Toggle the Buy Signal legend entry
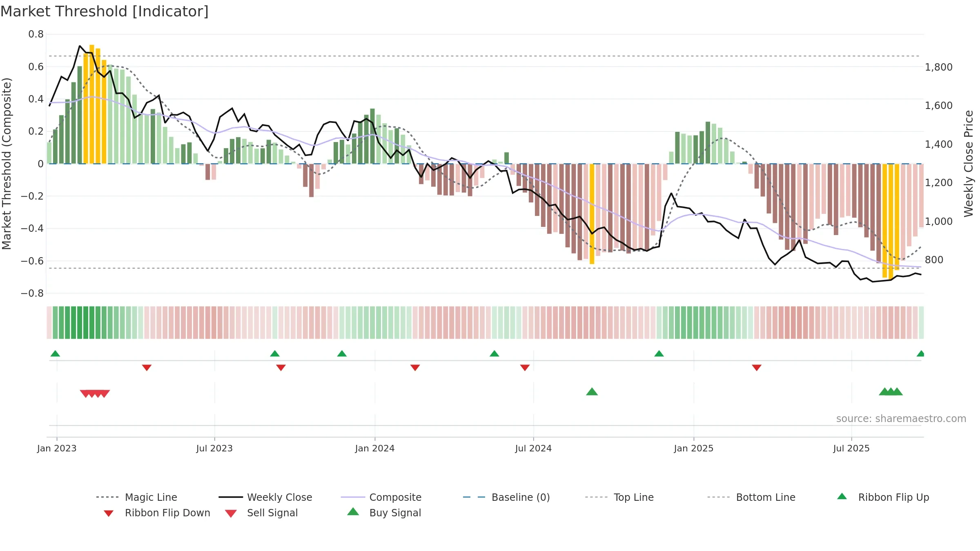980x551 pixels. (x=384, y=513)
